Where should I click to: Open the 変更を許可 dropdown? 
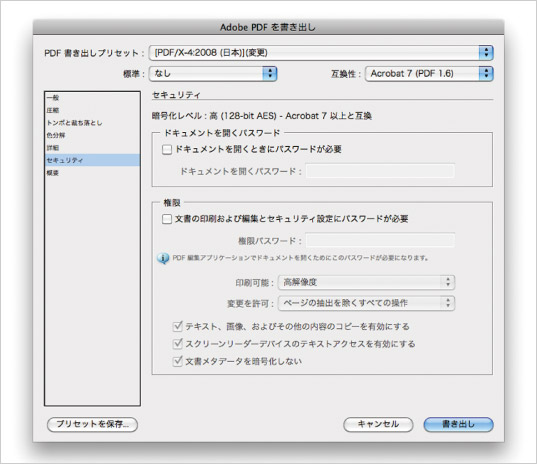(366, 303)
